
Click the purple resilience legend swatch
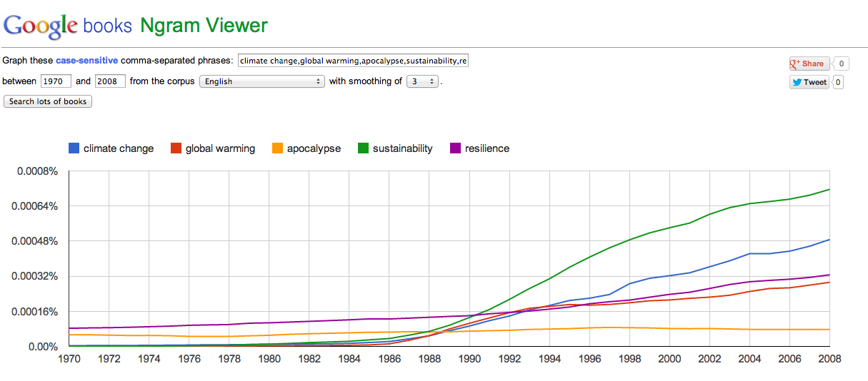(455, 148)
